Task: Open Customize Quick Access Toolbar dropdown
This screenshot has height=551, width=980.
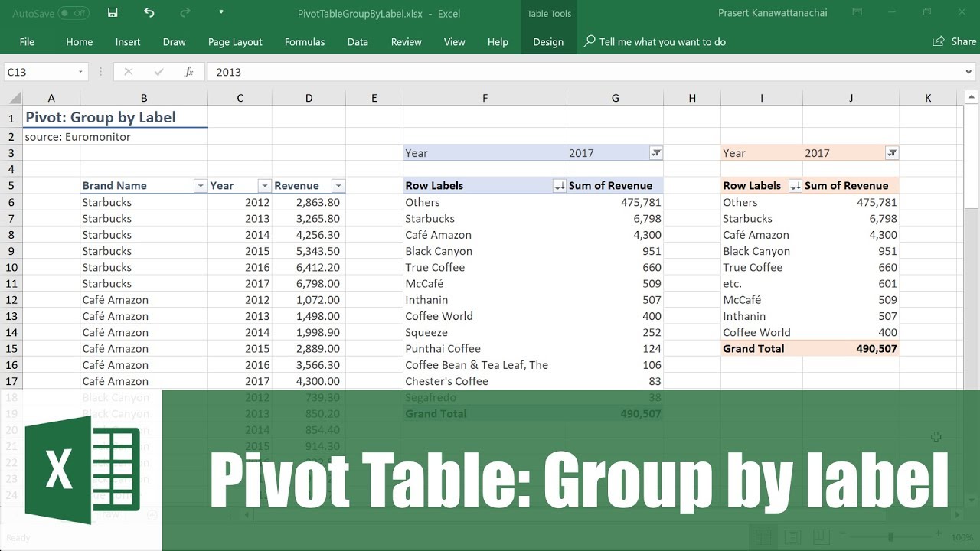Action: coord(221,13)
